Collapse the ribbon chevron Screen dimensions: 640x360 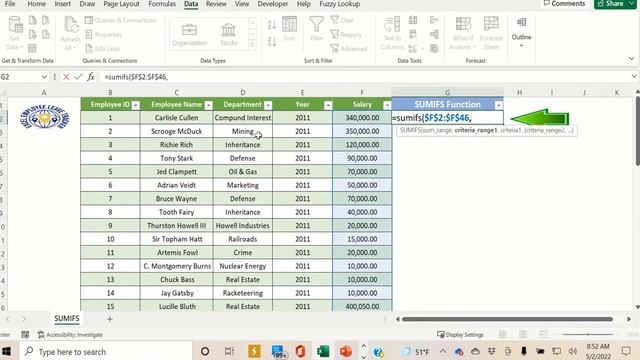pos(631,59)
